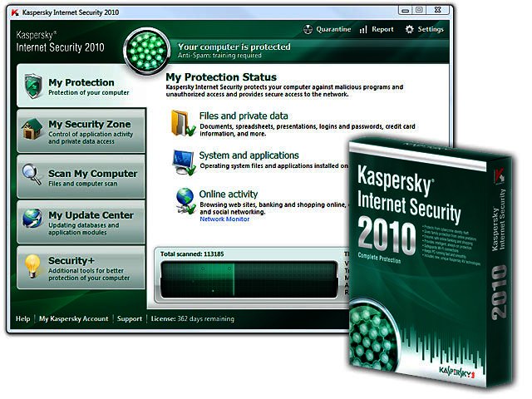This screenshot has width=532, height=399.
Task: Click the Security+ light bulb icon
Action: coord(32,265)
